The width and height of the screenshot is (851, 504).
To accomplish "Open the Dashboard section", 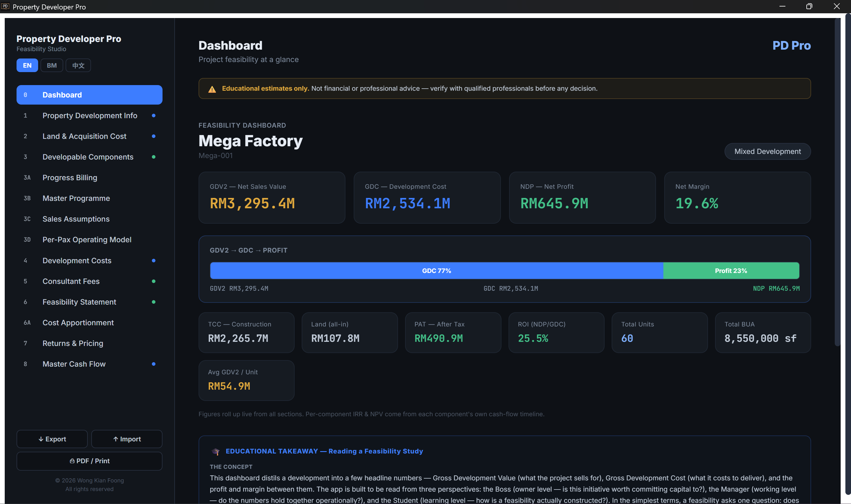I will point(89,95).
